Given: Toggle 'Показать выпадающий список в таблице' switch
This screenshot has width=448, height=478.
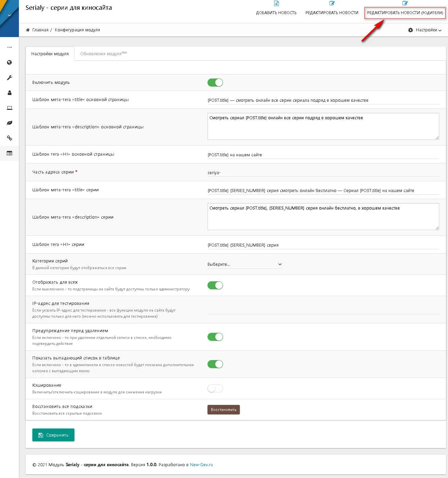Looking at the screenshot, I should tap(215, 364).
